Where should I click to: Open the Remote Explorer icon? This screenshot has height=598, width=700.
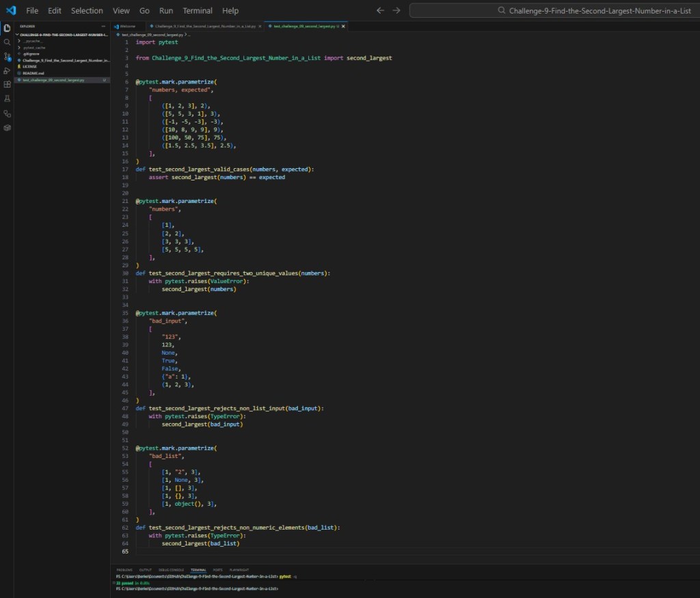(7, 113)
